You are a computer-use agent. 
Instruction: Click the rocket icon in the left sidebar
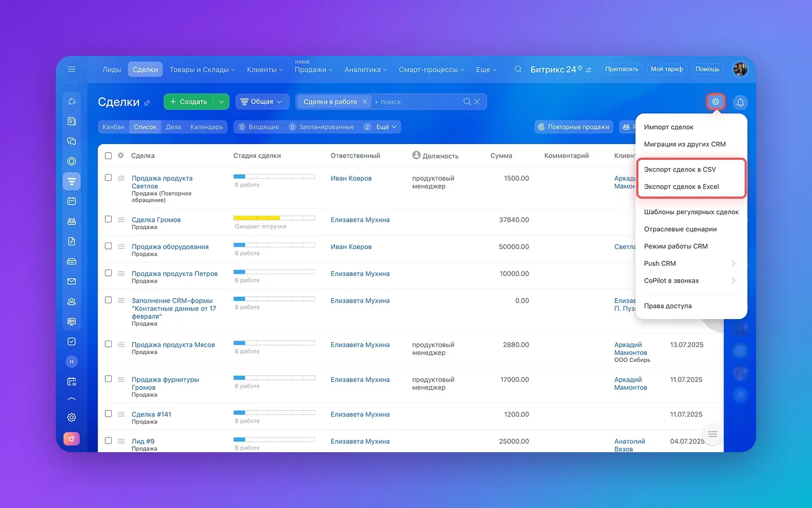(72, 439)
